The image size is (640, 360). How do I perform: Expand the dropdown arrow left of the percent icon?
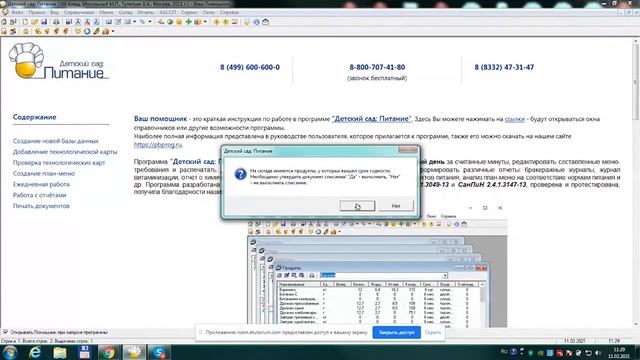pyautogui.click(x=134, y=22)
